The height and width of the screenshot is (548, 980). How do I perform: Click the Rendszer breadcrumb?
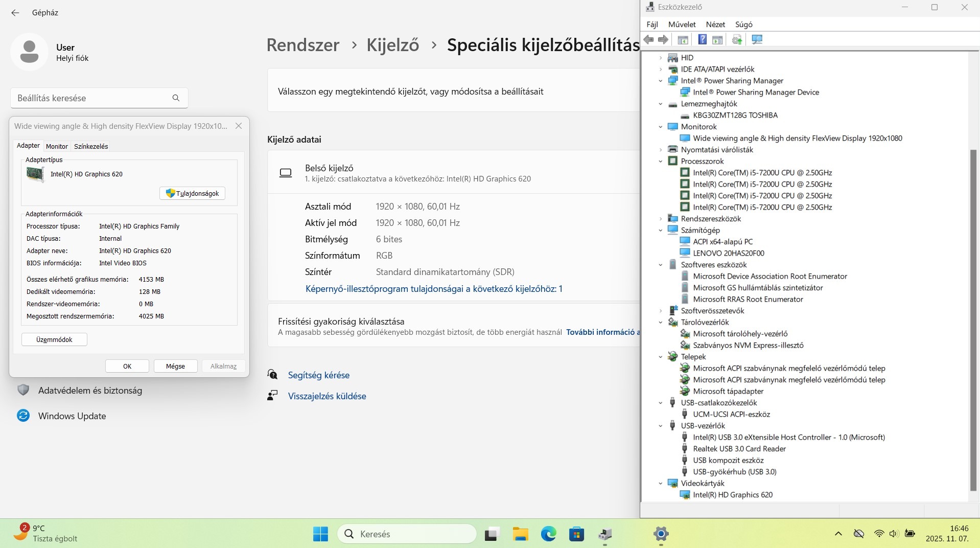[x=303, y=45]
